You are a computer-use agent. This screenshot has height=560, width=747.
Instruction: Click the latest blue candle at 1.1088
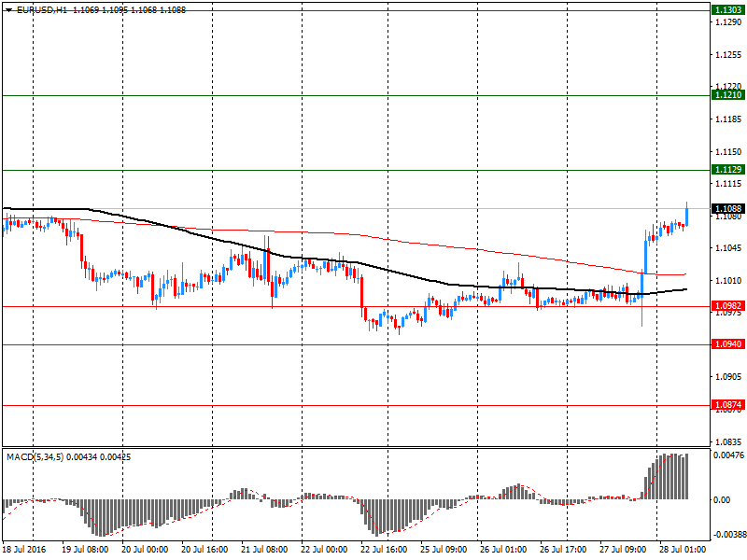point(687,217)
